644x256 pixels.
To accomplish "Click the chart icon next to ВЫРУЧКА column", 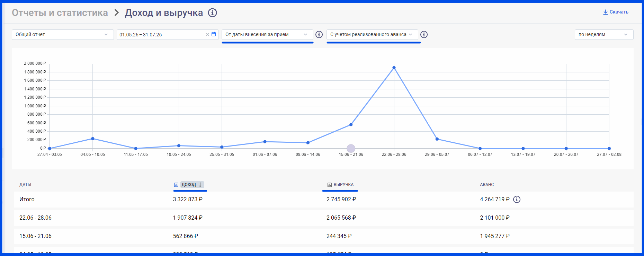I will tap(330, 185).
